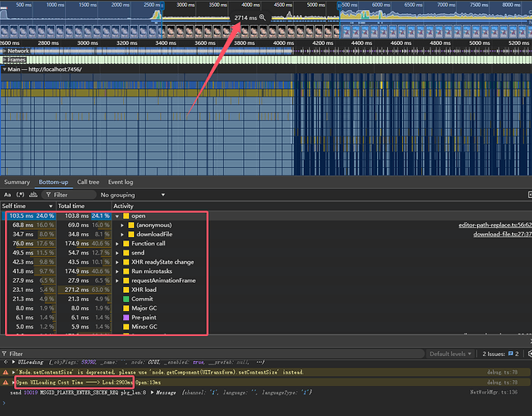The image size is (532, 416).
Task: Click the 103.5 ms self time cell
Action: coord(28,216)
